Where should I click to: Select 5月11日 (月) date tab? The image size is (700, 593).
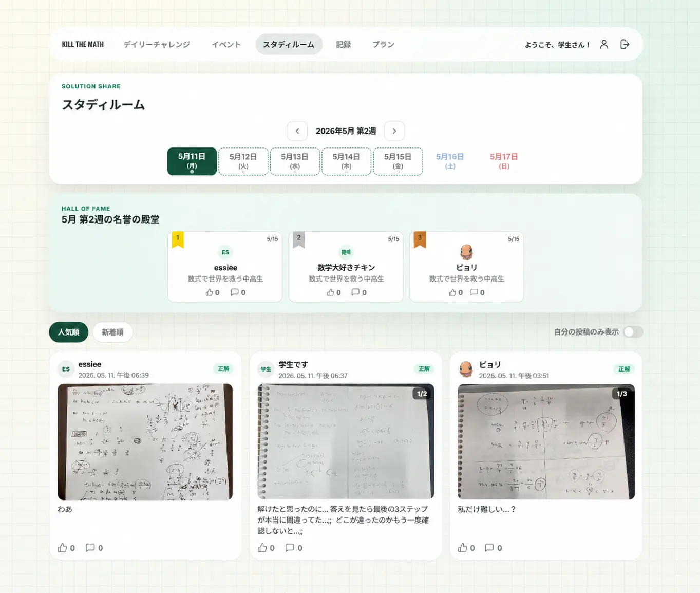tap(192, 161)
